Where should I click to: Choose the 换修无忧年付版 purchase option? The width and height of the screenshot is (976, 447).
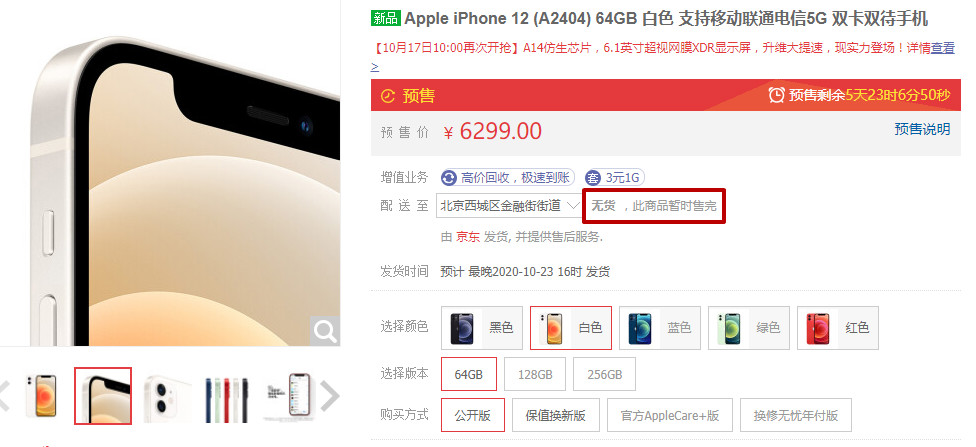click(x=796, y=415)
